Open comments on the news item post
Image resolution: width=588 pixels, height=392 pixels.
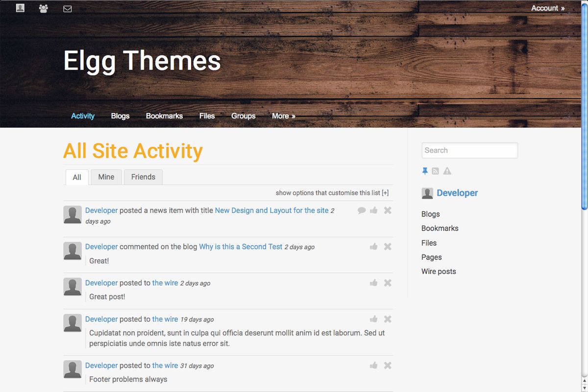click(362, 210)
